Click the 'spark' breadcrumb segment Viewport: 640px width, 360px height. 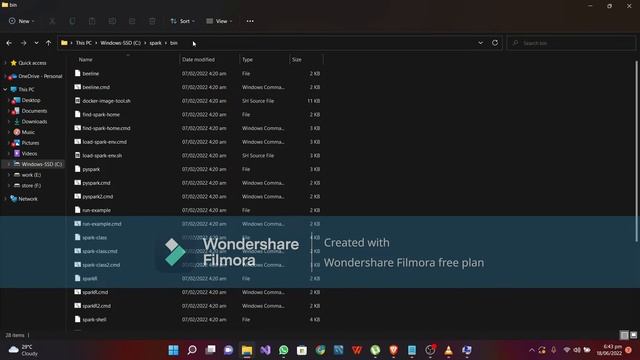(155, 43)
